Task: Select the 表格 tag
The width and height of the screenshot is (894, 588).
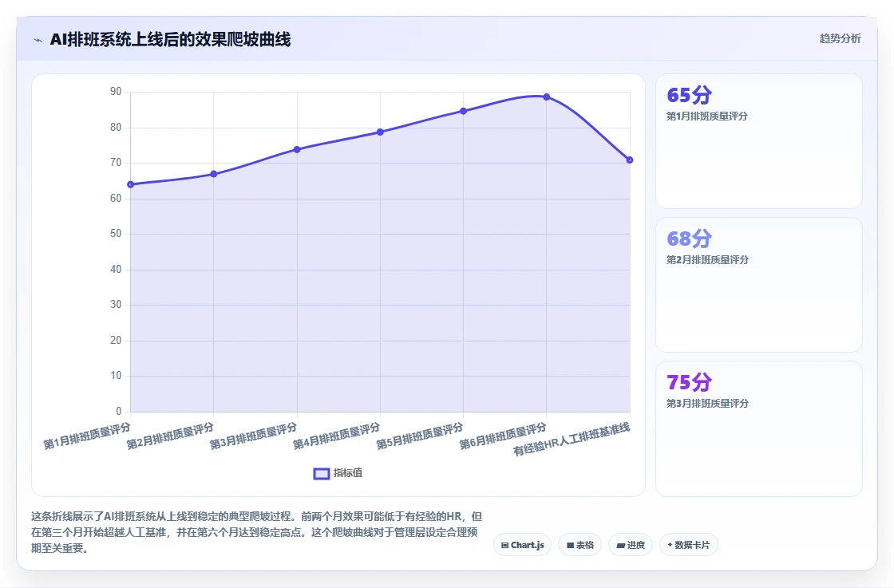Action: click(x=580, y=545)
